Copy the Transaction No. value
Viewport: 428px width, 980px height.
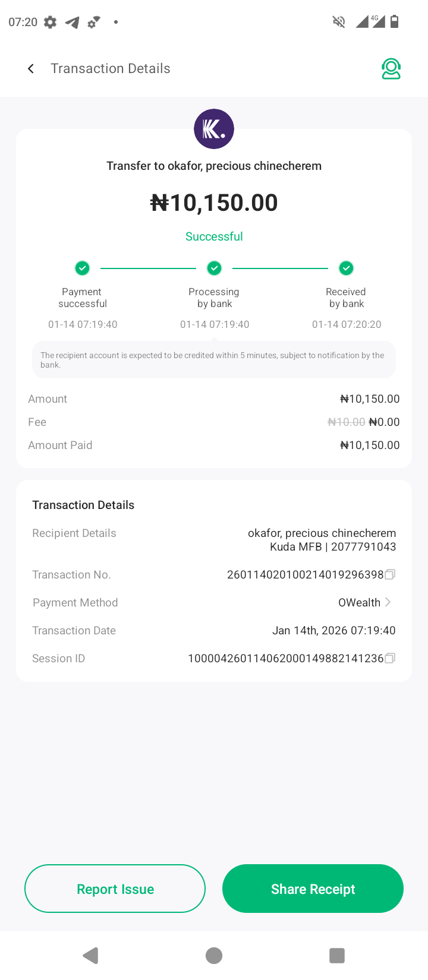pyautogui.click(x=390, y=574)
